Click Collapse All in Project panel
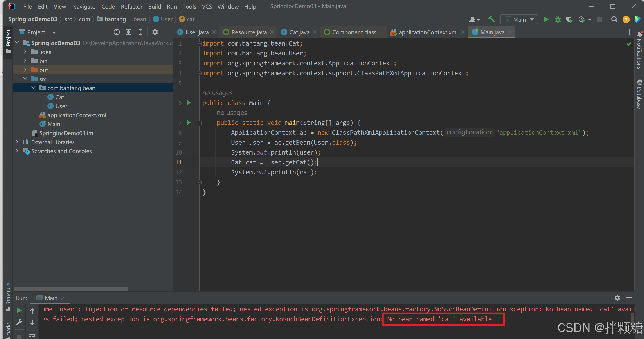The image size is (644, 339). click(x=140, y=32)
